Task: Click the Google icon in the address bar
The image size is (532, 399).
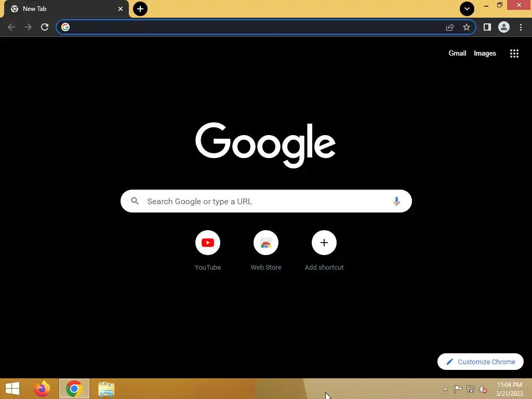Action: tap(65, 27)
